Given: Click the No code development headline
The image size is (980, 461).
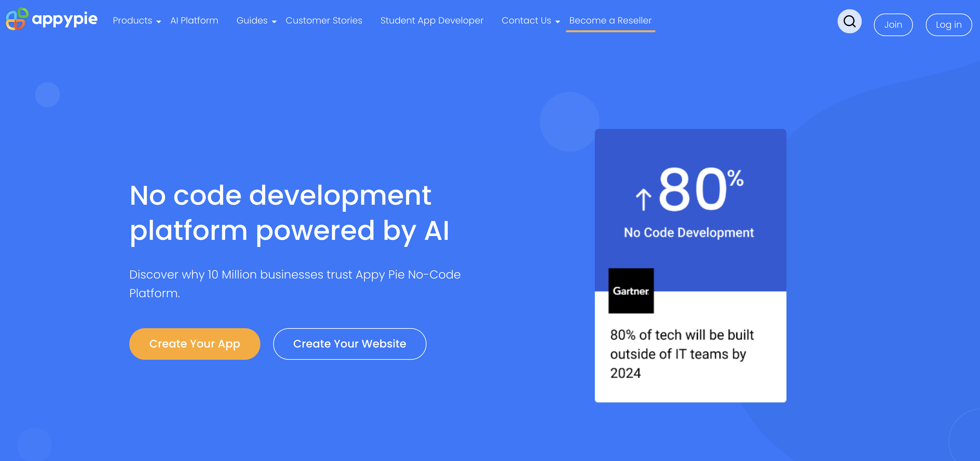Looking at the screenshot, I should tap(289, 213).
